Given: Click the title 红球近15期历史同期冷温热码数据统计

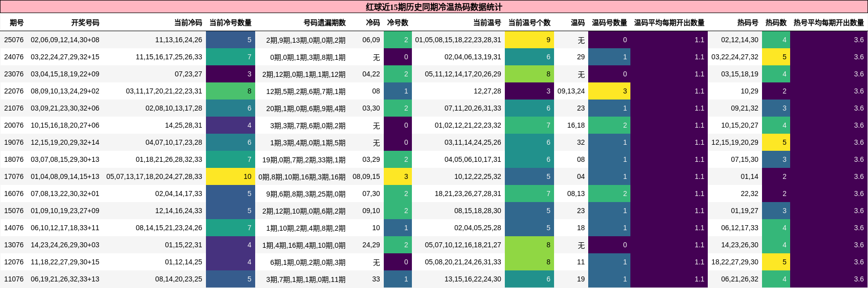Looking at the screenshot, I should click(x=434, y=7).
